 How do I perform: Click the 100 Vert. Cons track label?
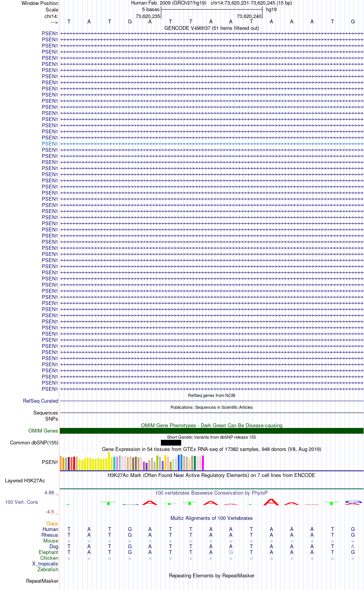click(21, 502)
